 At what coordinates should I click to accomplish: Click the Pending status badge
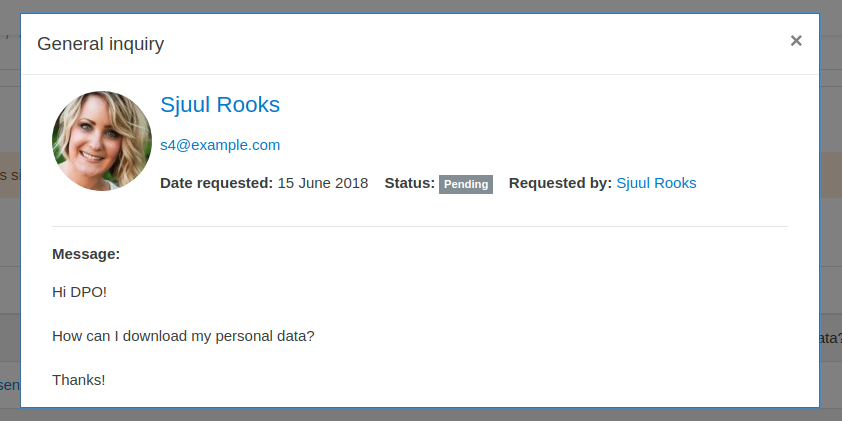(x=466, y=184)
